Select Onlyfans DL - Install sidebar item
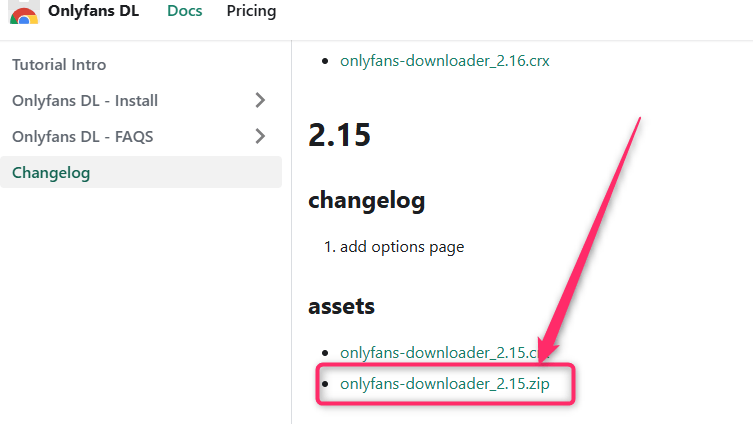The width and height of the screenshot is (753, 424). pos(85,100)
